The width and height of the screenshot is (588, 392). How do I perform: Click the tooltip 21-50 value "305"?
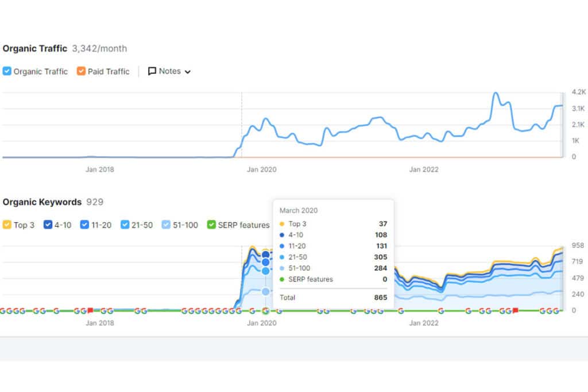tap(381, 257)
